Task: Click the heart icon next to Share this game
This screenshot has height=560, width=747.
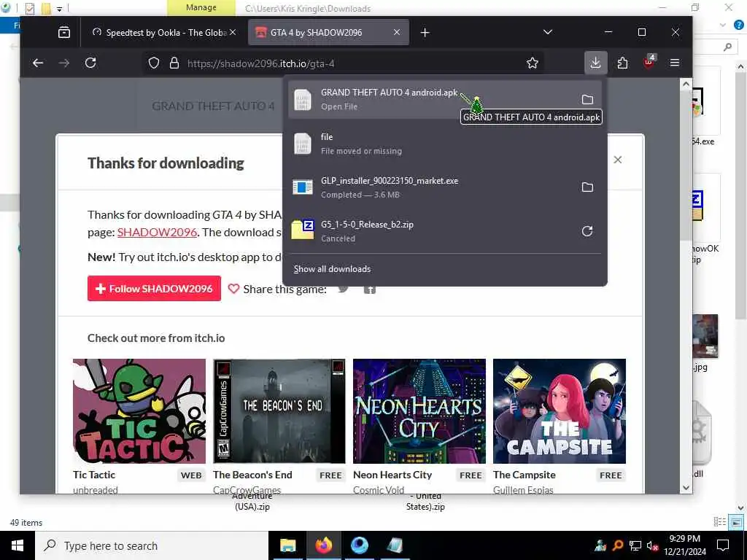Action: [233, 289]
